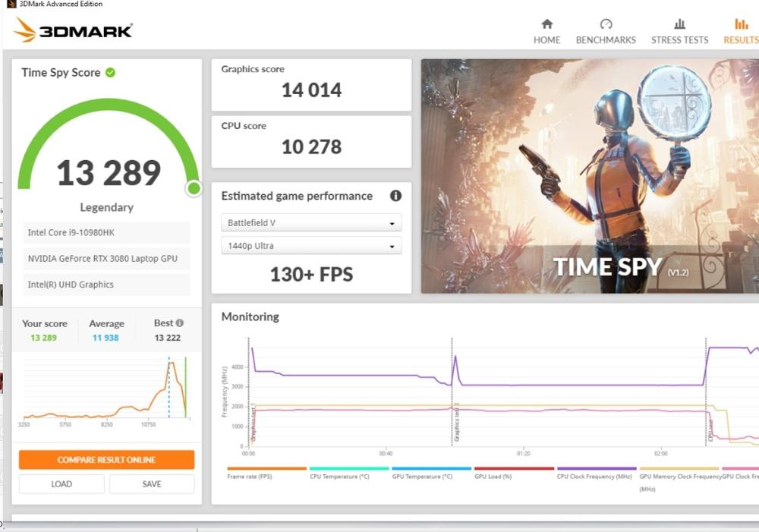Expand the 1440p Ultra resolution dropdown

[310, 246]
